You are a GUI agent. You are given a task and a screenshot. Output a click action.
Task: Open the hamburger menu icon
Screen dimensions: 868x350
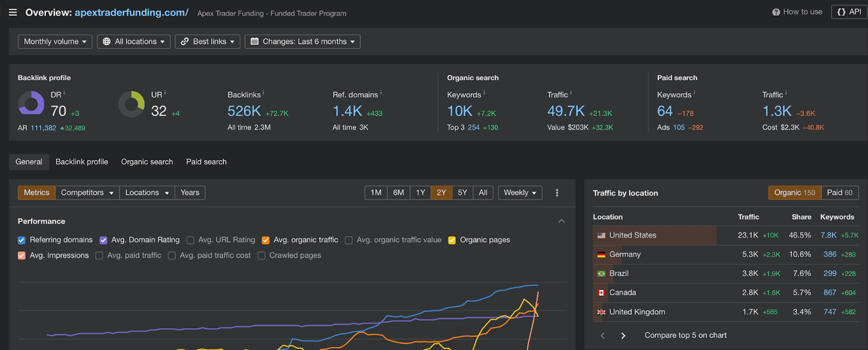click(13, 12)
